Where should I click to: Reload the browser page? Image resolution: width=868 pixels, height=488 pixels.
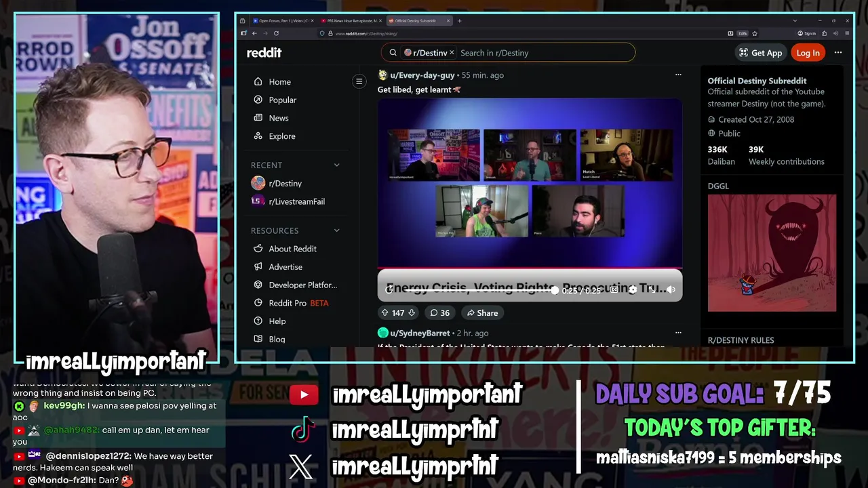pyautogui.click(x=276, y=33)
